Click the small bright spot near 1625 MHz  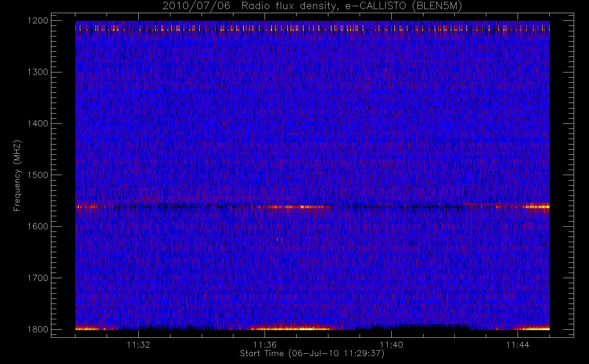(x=280, y=240)
